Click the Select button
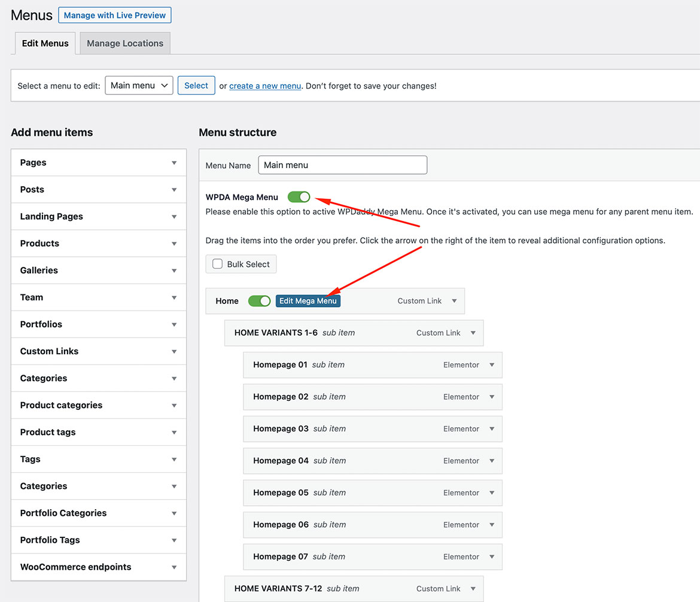700x602 pixels. [x=196, y=86]
